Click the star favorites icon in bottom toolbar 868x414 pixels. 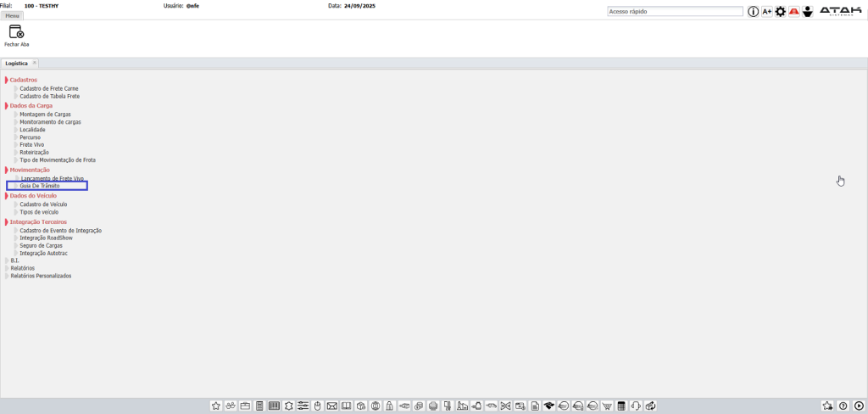[x=216, y=406]
